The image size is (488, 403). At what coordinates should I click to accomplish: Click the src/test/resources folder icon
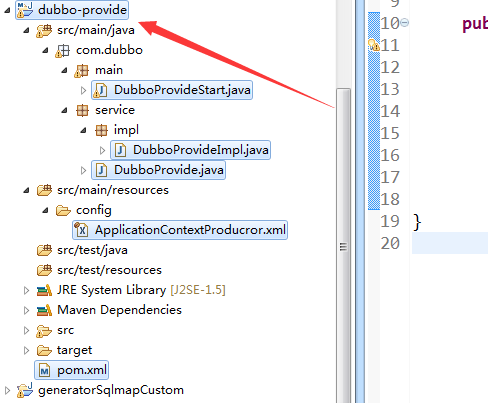point(44,270)
